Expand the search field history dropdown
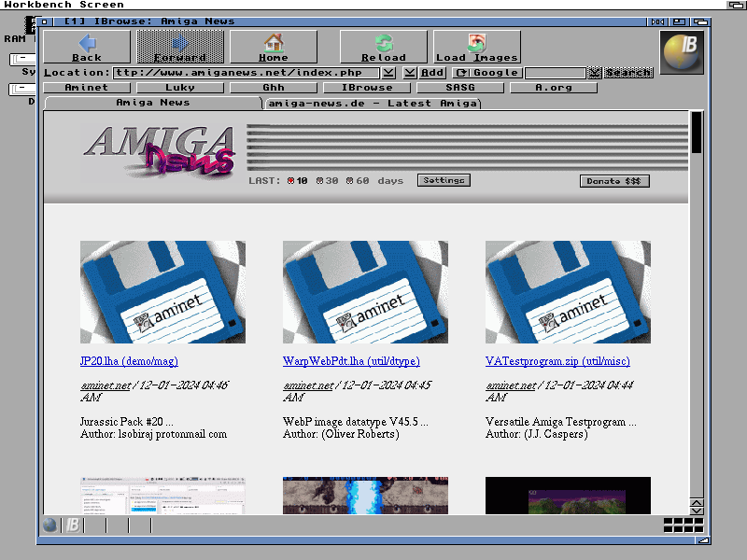747x560 pixels. coord(594,73)
